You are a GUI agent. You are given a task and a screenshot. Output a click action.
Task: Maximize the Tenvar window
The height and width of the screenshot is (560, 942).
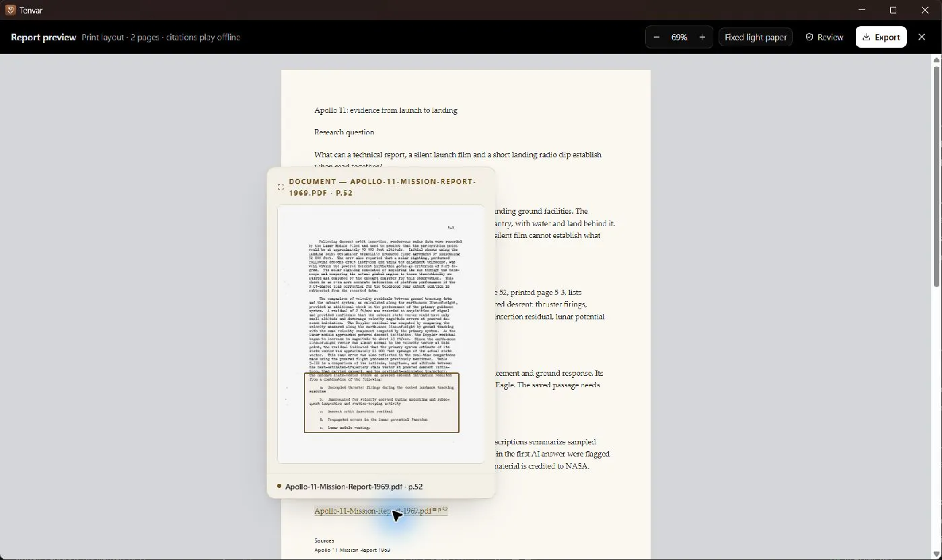894,10
